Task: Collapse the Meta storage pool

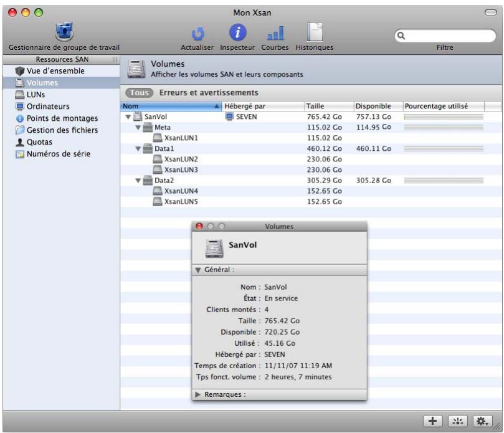Action: [138, 128]
